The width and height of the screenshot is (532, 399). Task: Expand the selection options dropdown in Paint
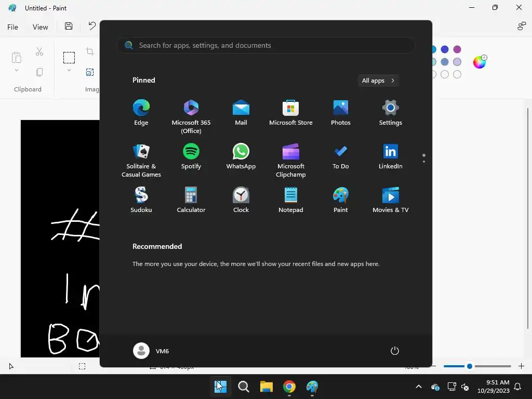click(69, 70)
